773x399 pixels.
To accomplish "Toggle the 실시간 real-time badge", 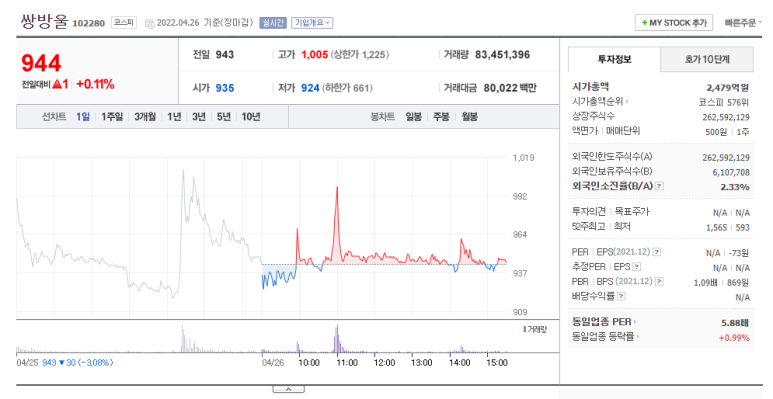I will (x=273, y=23).
